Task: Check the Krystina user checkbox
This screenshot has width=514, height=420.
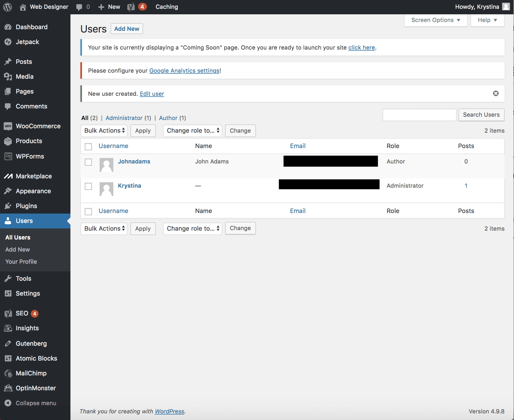Action: click(88, 186)
